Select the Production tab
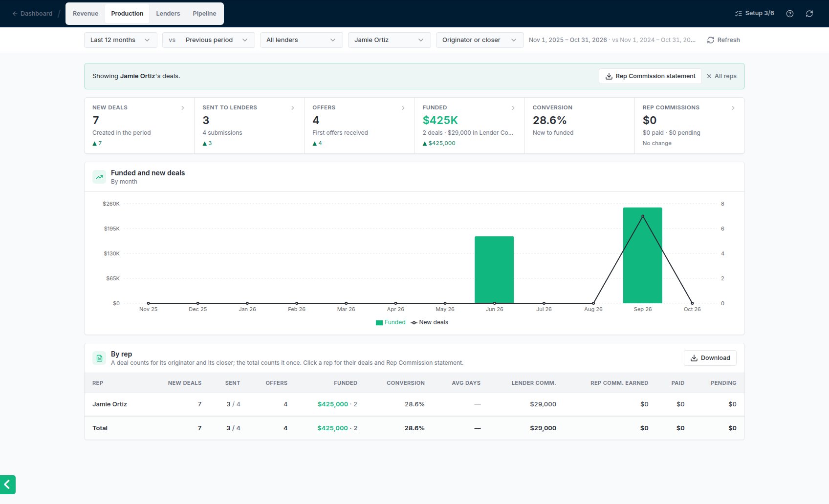 pos(127,14)
